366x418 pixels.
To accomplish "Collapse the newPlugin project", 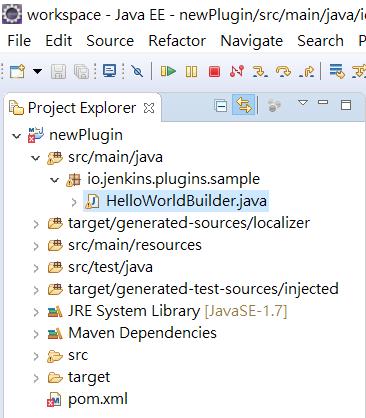I will coord(16,136).
